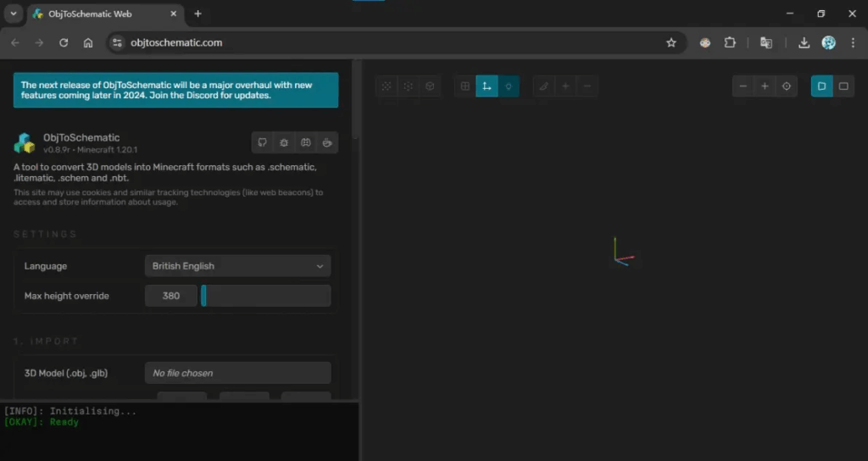The image size is (868, 461).
Task: Click the browser Forward arrow
Action: (39, 42)
